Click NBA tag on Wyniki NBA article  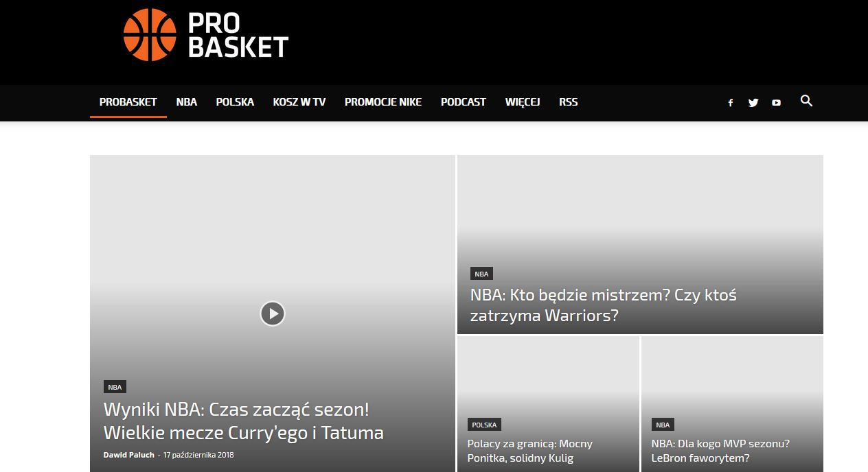(115, 387)
